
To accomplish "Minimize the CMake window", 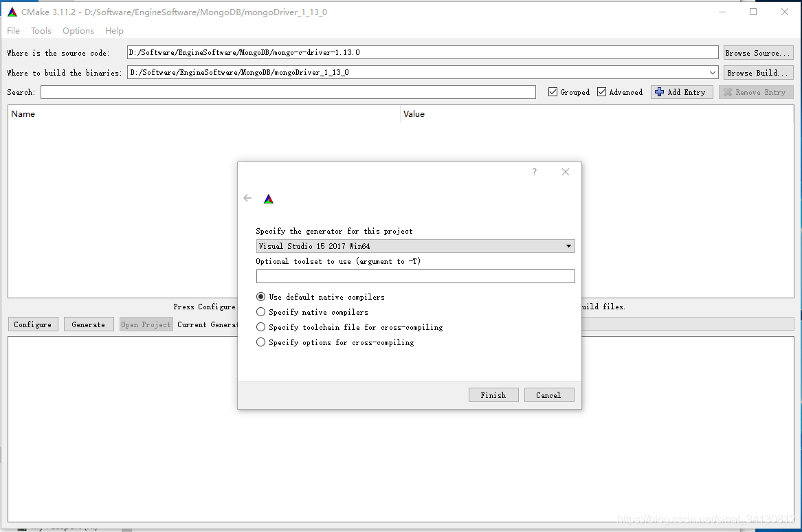I will pos(722,12).
